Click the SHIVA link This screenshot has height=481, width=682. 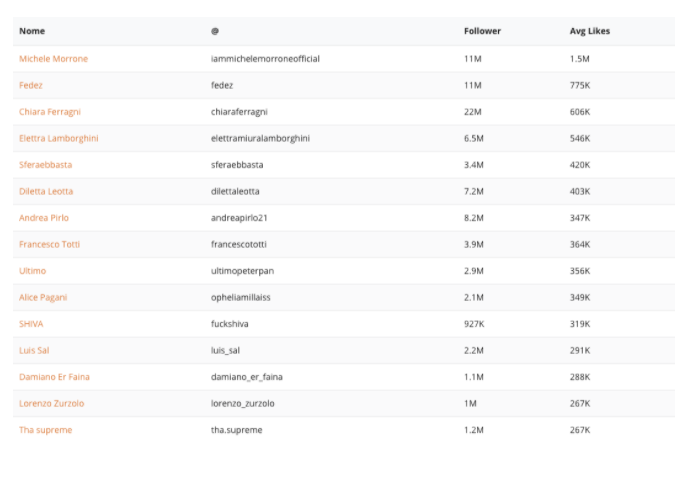point(31,324)
